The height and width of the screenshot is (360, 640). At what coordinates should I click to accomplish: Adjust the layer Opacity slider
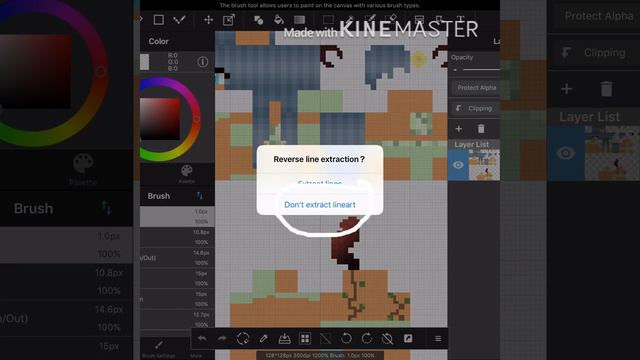point(481,70)
